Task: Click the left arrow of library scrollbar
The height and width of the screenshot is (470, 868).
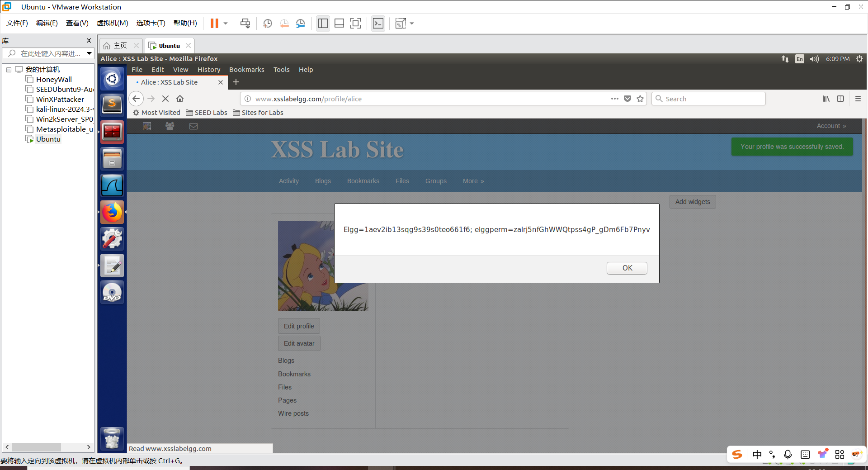Action: point(7,447)
